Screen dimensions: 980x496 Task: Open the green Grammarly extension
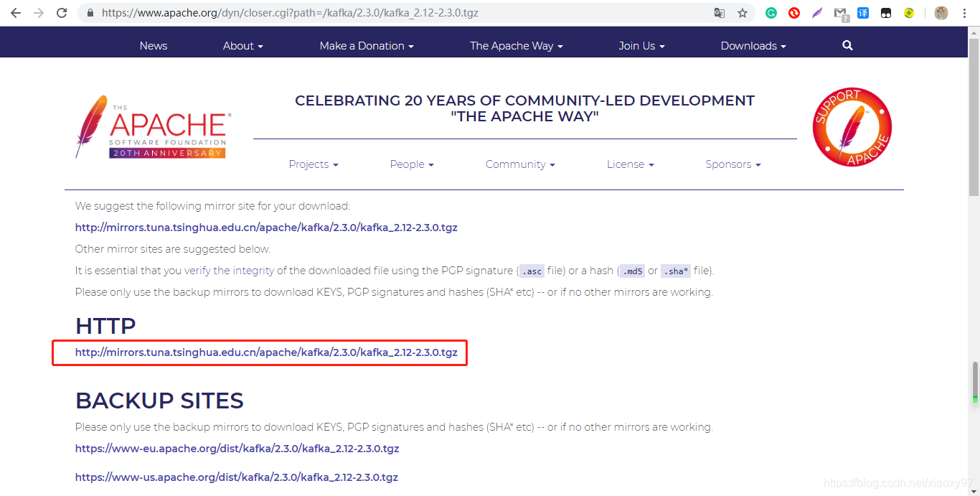[x=771, y=13]
